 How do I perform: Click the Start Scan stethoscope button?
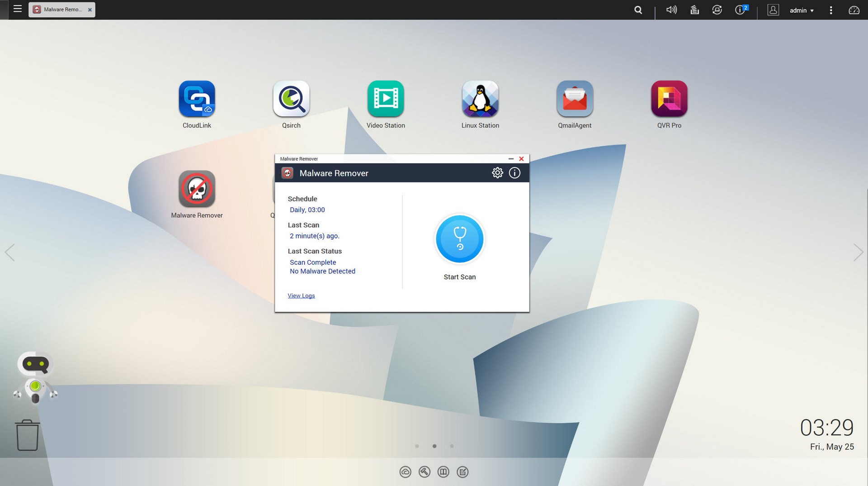pos(460,239)
